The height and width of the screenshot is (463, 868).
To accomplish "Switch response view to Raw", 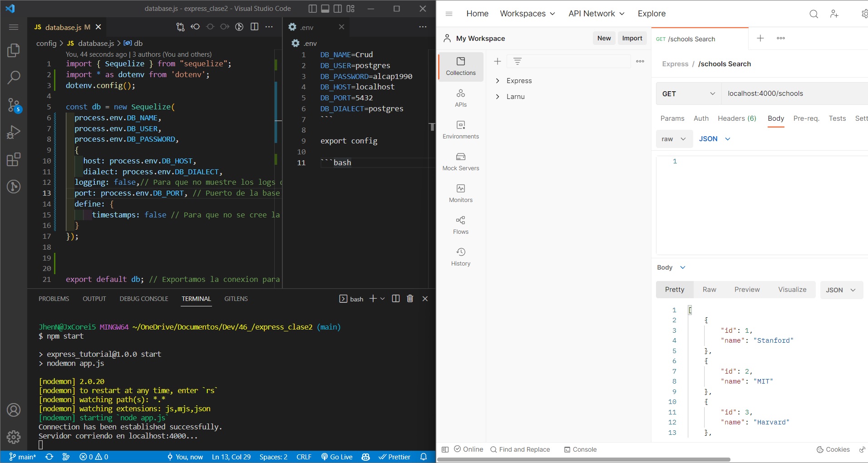I will click(x=709, y=290).
